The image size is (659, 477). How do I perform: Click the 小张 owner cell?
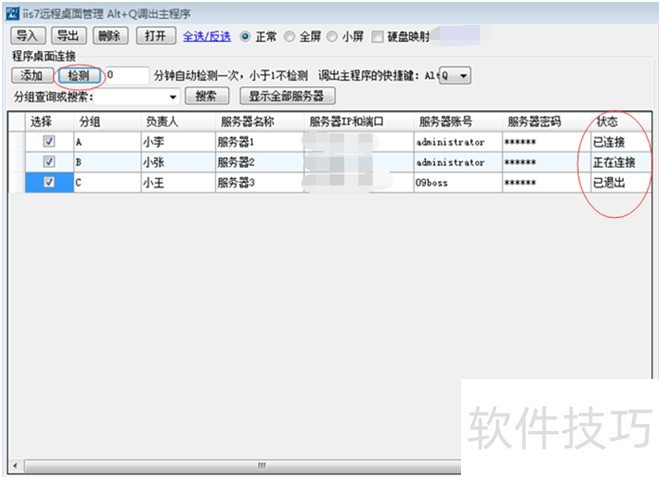(x=178, y=162)
